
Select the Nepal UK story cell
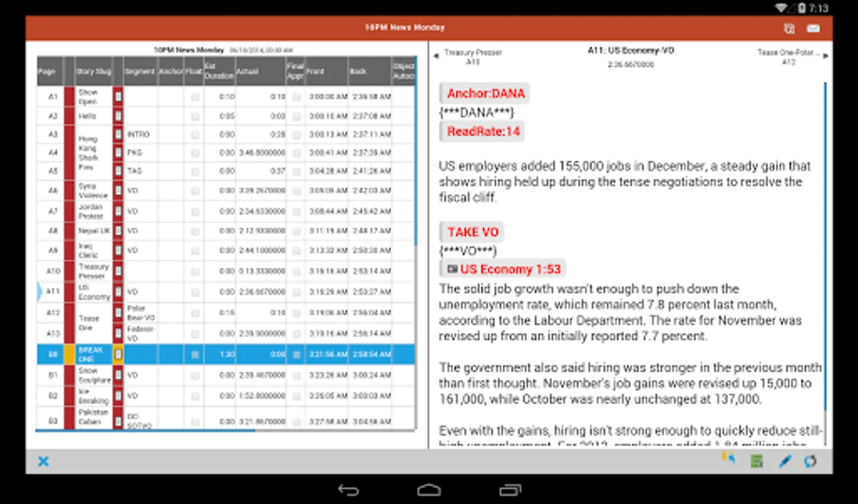[x=94, y=231]
